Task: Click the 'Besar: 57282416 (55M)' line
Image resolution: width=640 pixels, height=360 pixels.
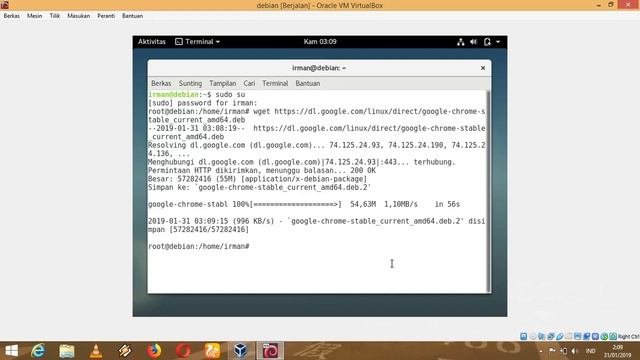Action: (x=257, y=179)
